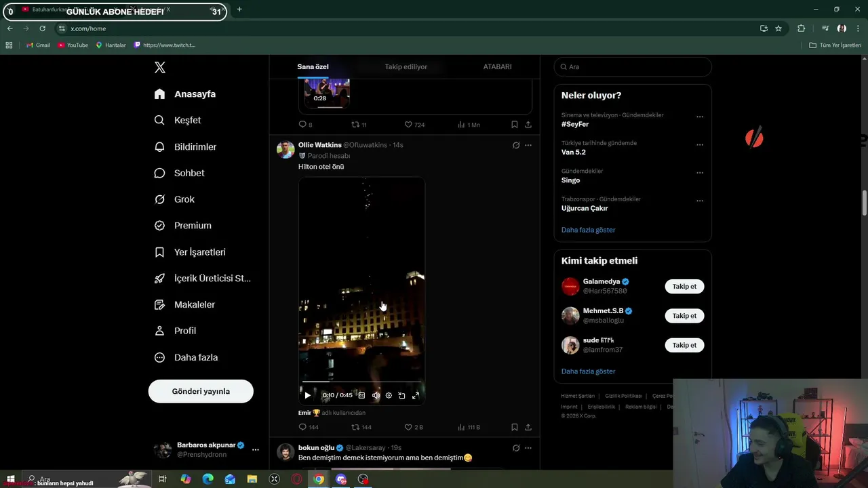Open Yer İşaretleri bookmarks
The width and height of the screenshot is (868, 488).
190,252
